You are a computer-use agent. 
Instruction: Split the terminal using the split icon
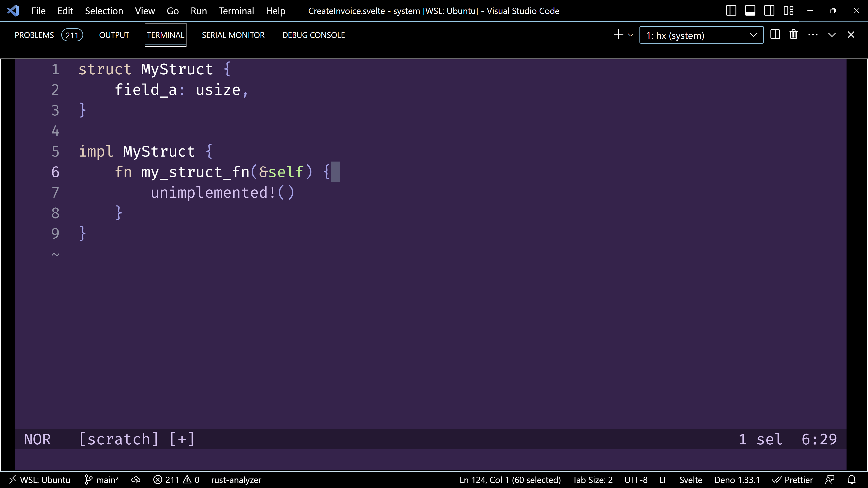pos(775,35)
